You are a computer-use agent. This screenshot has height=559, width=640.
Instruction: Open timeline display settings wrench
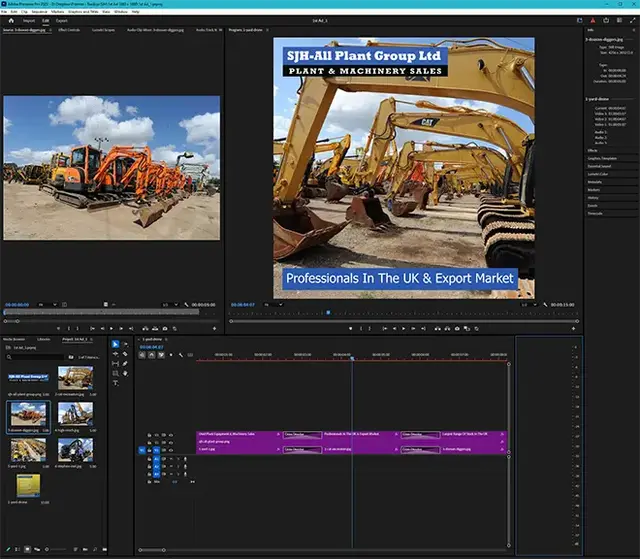point(181,355)
